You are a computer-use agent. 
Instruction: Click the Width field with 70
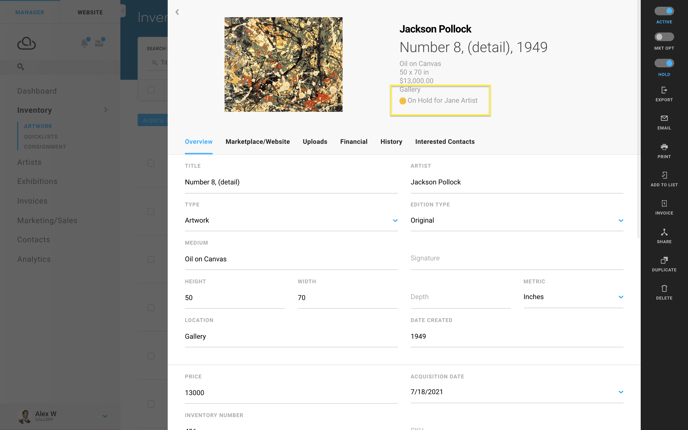pyautogui.click(x=348, y=297)
